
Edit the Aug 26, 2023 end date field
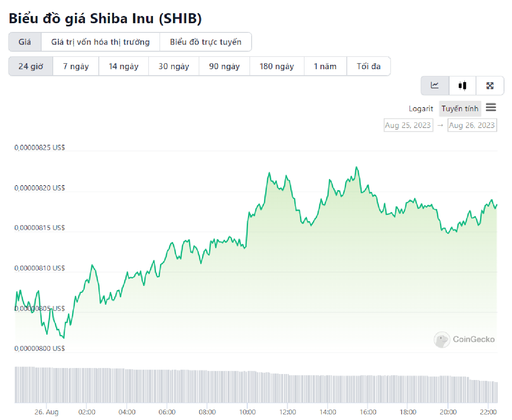coord(472,125)
